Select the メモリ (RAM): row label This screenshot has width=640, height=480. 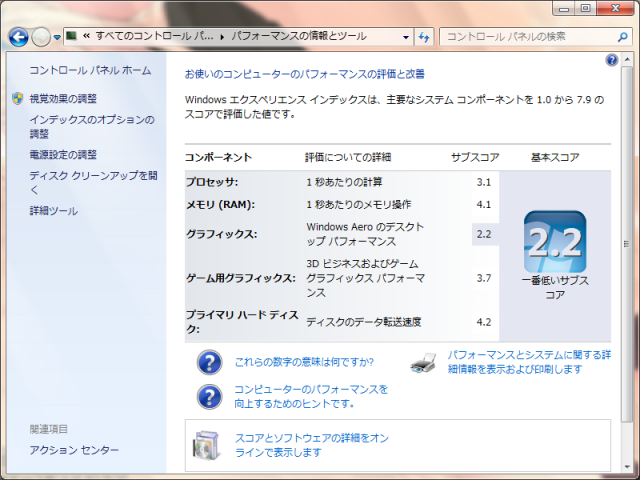220,204
